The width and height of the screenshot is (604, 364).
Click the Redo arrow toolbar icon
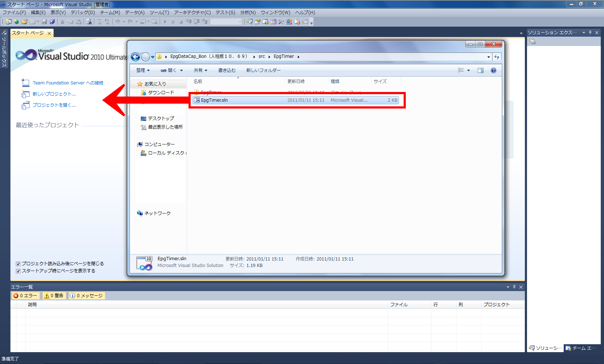click(x=130, y=22)
